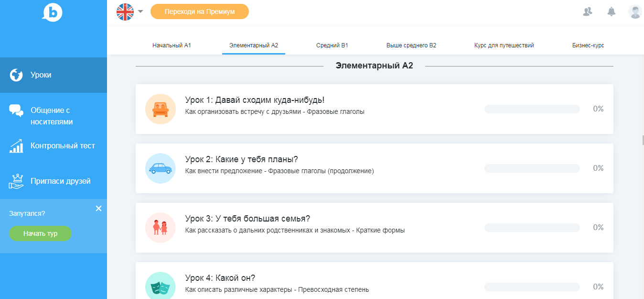Click the theater masks icon of Урок 4
644x299 pixels.
(x=161, y=284)
